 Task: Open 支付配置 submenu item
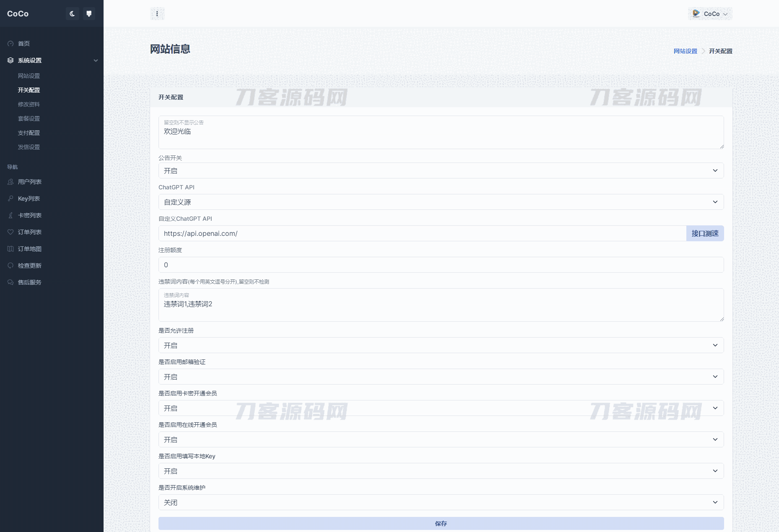tap(29, 133)
